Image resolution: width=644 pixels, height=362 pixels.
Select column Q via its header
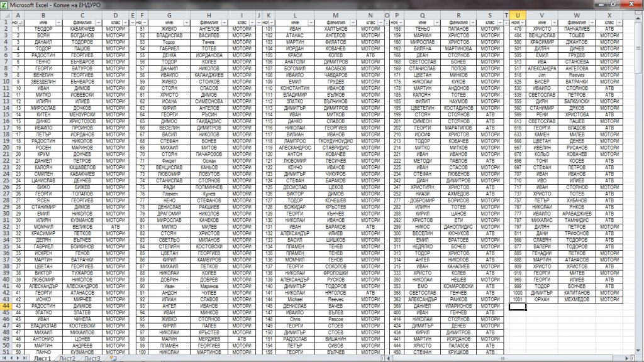tap(422, 15)
